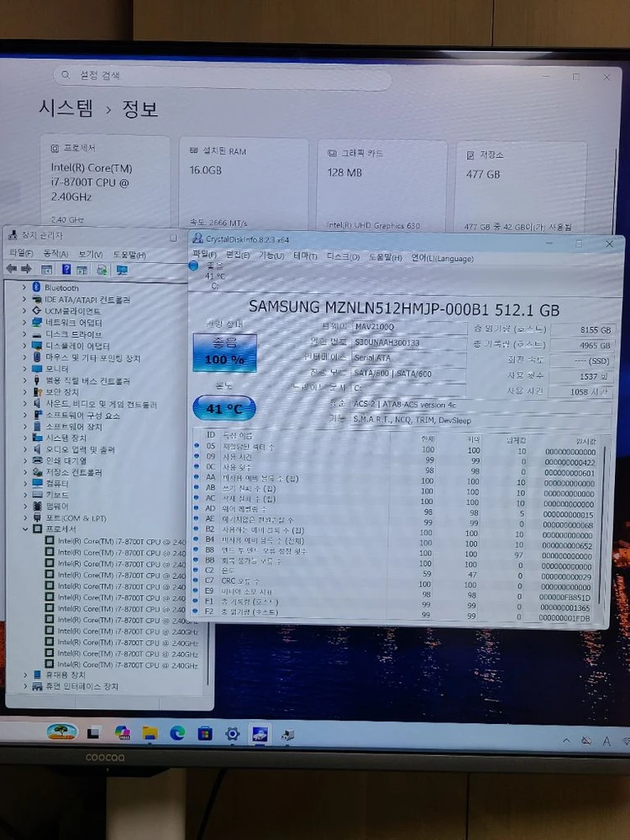
Task: Open Device Manager 보기(V) menu
Action: coord(91,254)
